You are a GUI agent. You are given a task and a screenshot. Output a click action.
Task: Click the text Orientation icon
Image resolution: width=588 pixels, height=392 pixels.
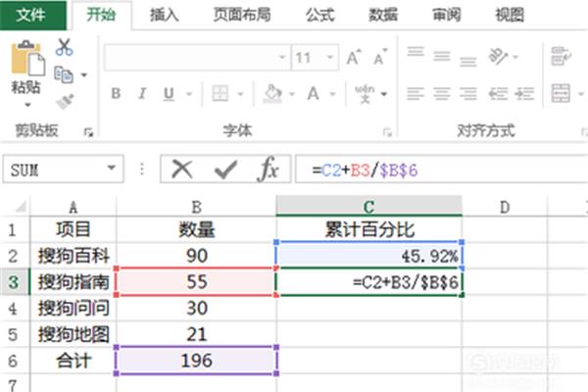498,57
